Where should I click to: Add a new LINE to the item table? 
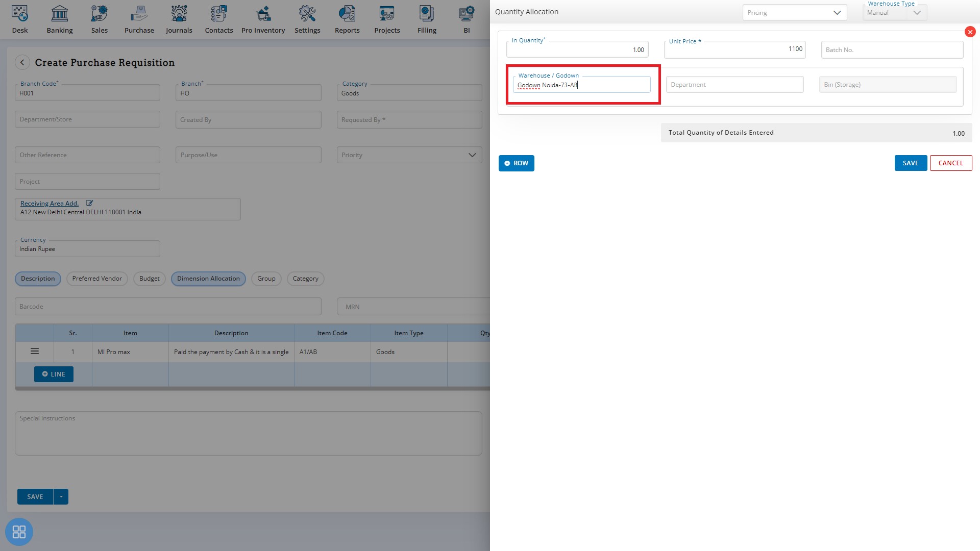pyautogui.click(x=54, y=374)
